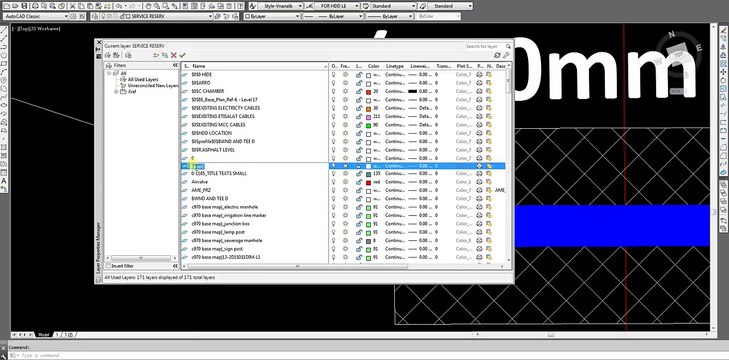Toggle On bulb for BWND AND TEE D
The width and height of the screenshot is (729, 360).
point(333,199)
